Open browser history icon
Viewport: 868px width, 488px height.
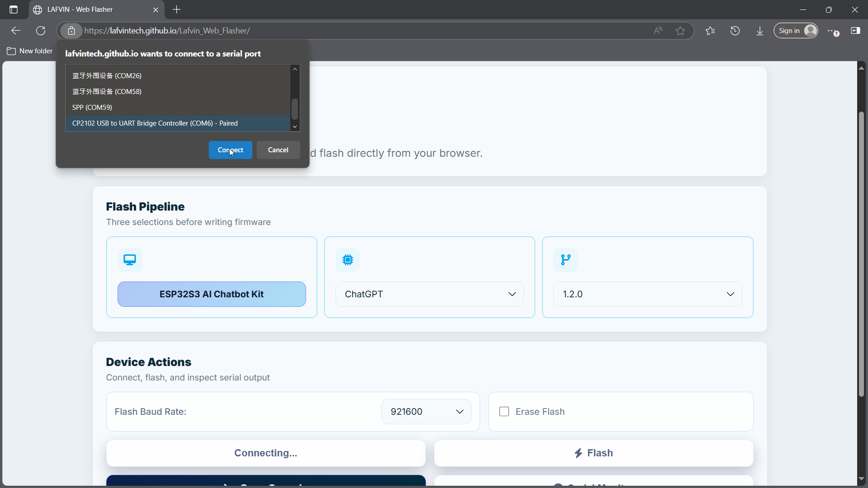point(735,31)
